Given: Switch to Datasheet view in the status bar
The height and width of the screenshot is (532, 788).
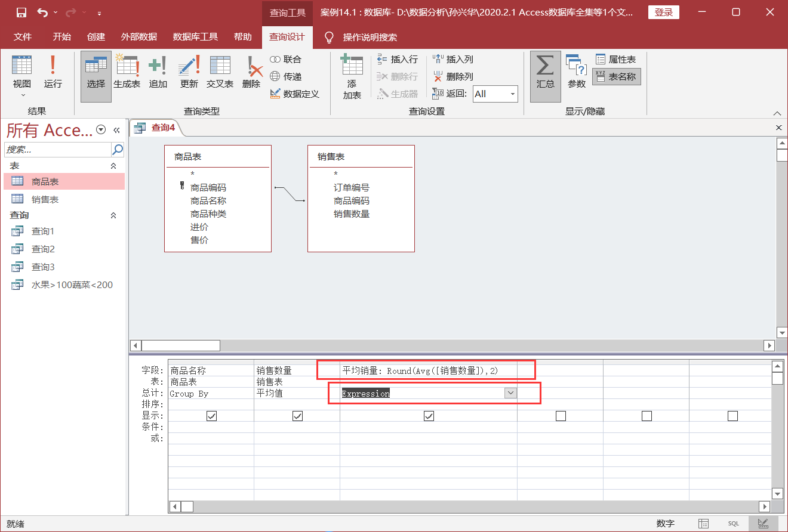Looking at the screenshot, I should [704, 523].
